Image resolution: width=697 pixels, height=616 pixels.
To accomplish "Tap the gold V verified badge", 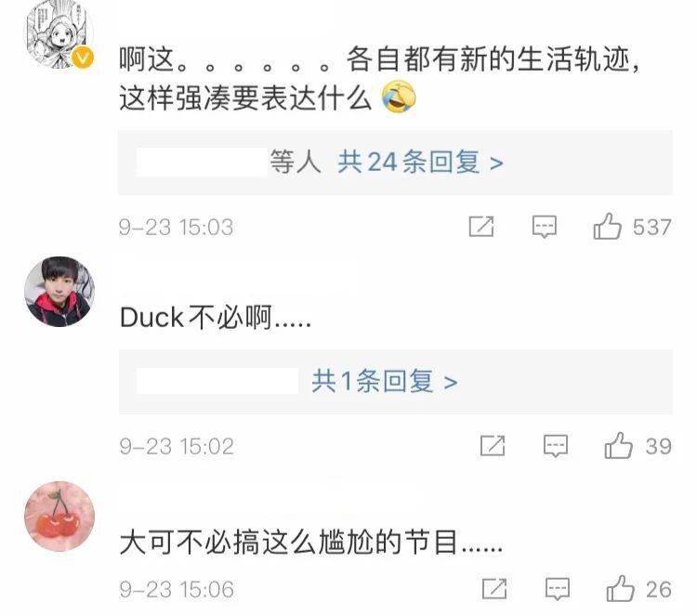I will pyautogui.click(x=83, y=58).
